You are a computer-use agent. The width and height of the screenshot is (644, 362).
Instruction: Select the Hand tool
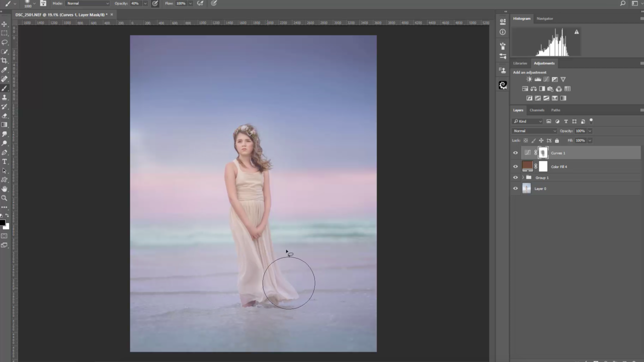[5, 189]
